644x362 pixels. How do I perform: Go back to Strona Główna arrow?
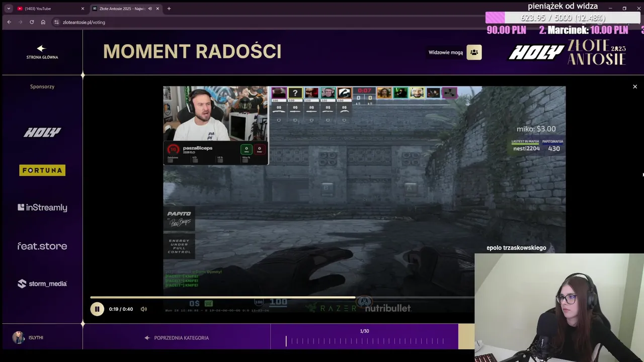tap(41, 48)
